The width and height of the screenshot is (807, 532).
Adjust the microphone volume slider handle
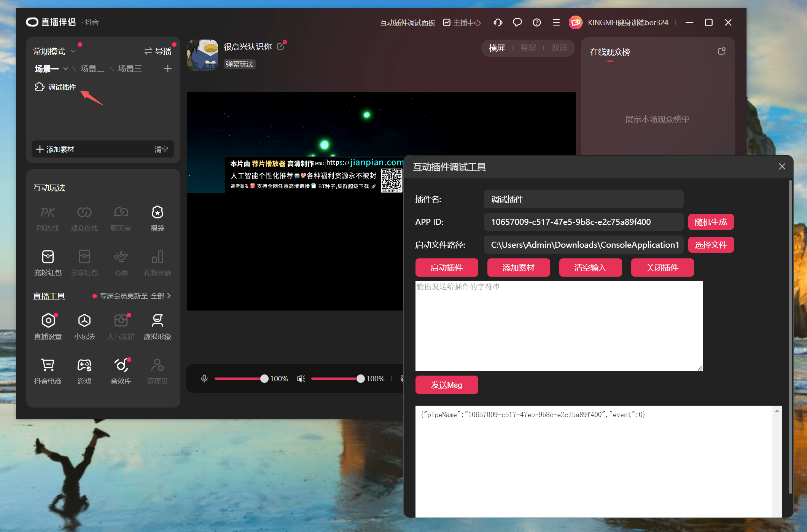[264, 379]
